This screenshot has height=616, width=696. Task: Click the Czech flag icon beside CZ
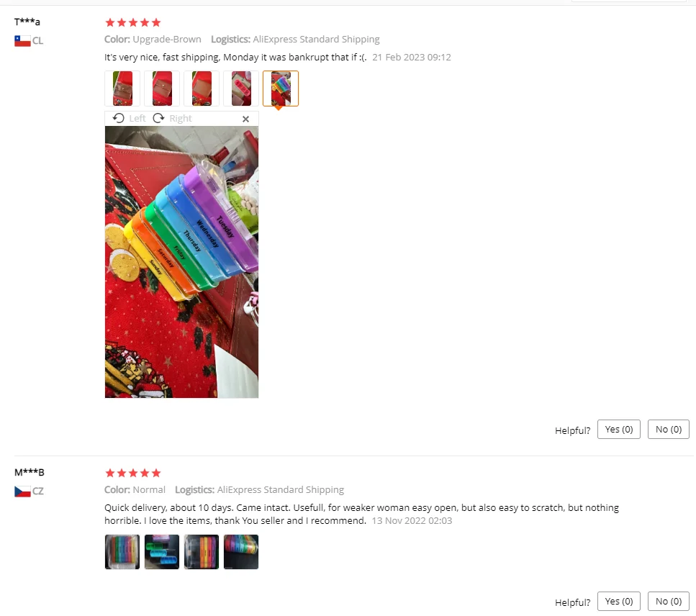[x=22, y=492]
